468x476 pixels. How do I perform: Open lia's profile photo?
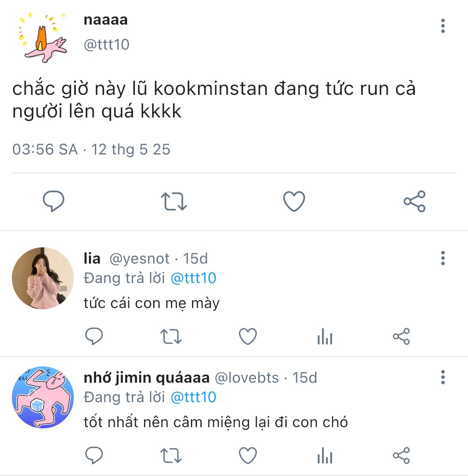(x=43, y=278)
